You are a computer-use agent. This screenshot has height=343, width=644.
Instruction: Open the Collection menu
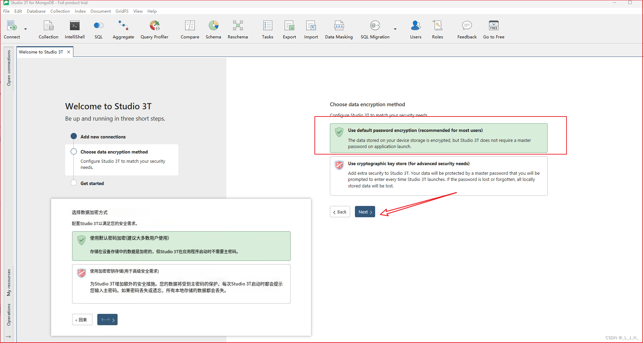(60, 11)
